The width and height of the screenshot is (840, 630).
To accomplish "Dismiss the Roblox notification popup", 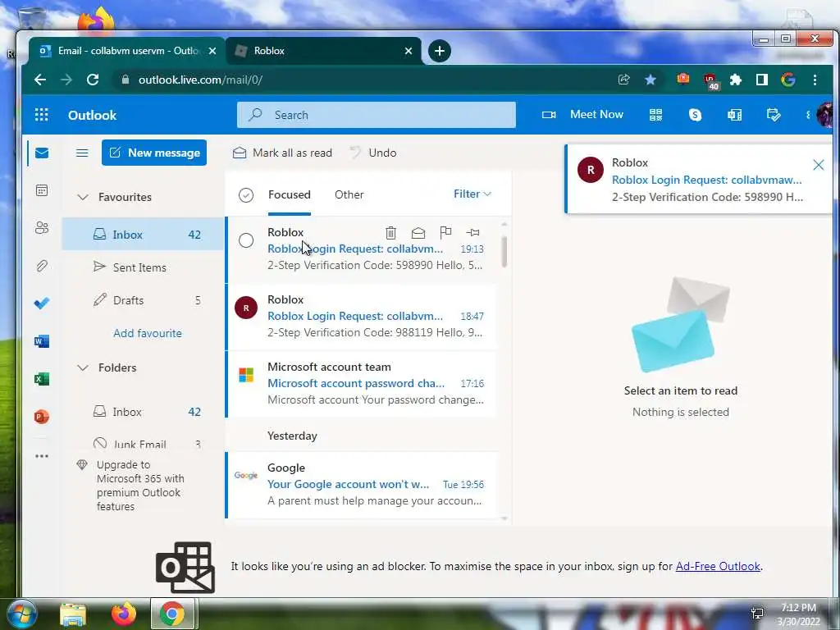I will point(818,165).
